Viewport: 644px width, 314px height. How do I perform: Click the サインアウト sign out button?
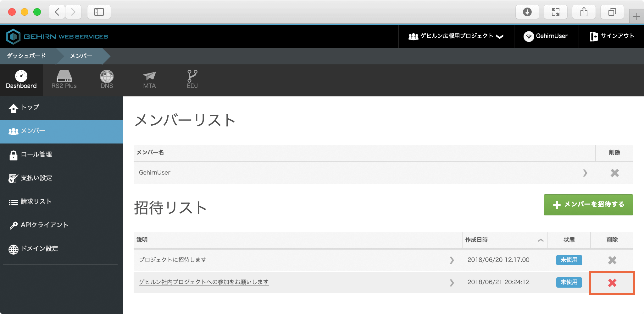(612, 36)
